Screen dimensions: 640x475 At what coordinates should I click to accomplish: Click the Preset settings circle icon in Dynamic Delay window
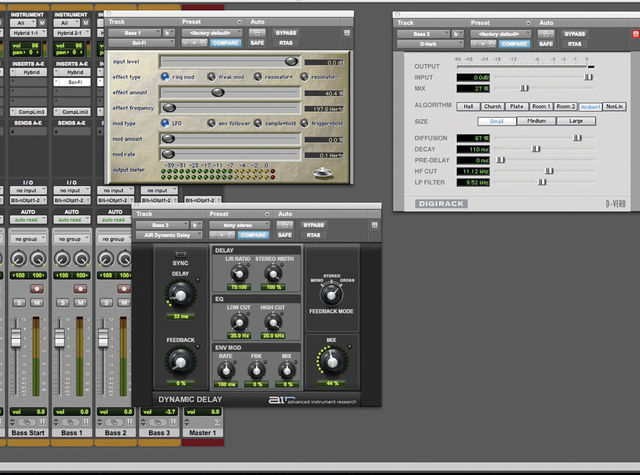[267, 214]
